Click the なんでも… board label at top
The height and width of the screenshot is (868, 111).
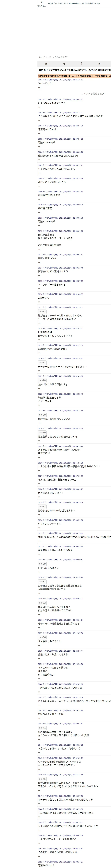[41, 6]
